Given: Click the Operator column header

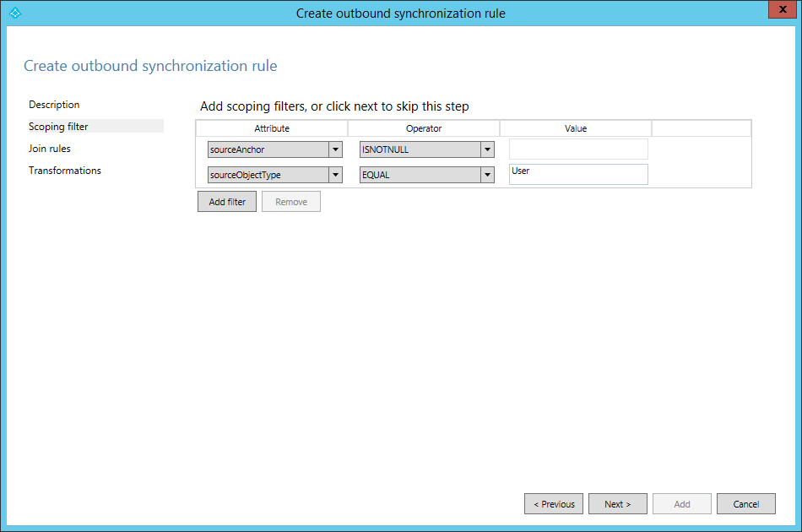Looking at the screenshot, I should [424, 128].
